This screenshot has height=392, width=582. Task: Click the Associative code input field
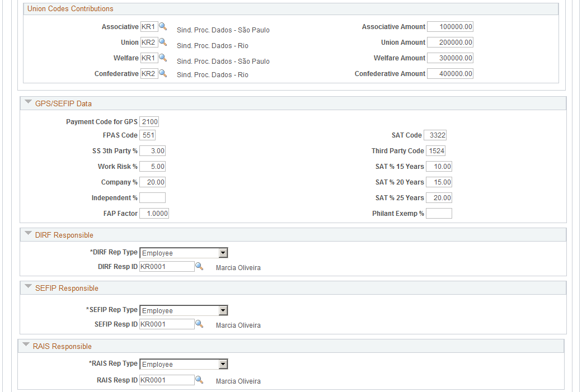coord(149,27)
